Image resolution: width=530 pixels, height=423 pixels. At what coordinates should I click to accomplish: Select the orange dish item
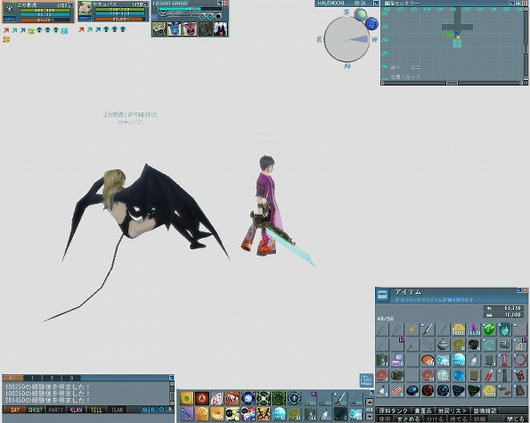point(428,360)
